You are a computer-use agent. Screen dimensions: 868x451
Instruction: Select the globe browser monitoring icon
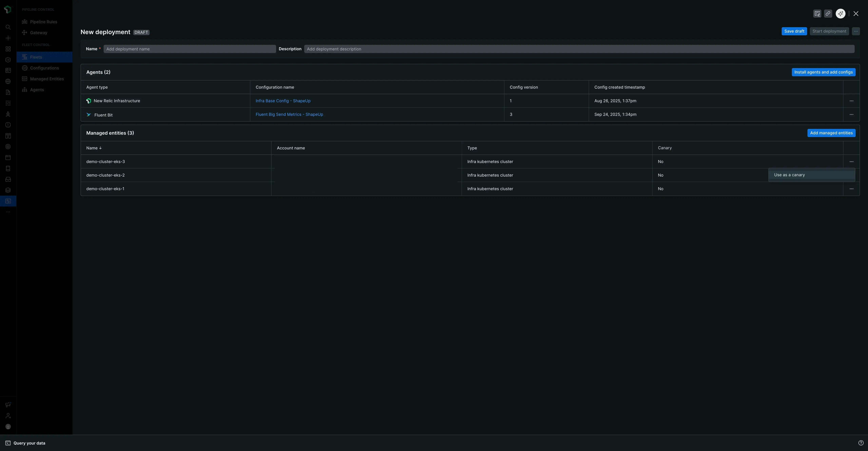click(x=8, y=81)
